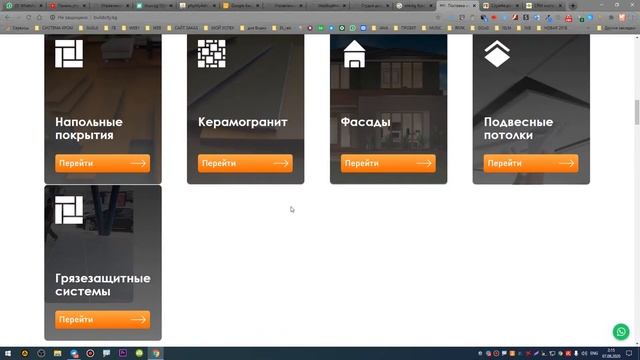Click the layered diamond icon on Подвесные потолки card
The width and height of the screenshot is (640, 360).
(497, 53)
